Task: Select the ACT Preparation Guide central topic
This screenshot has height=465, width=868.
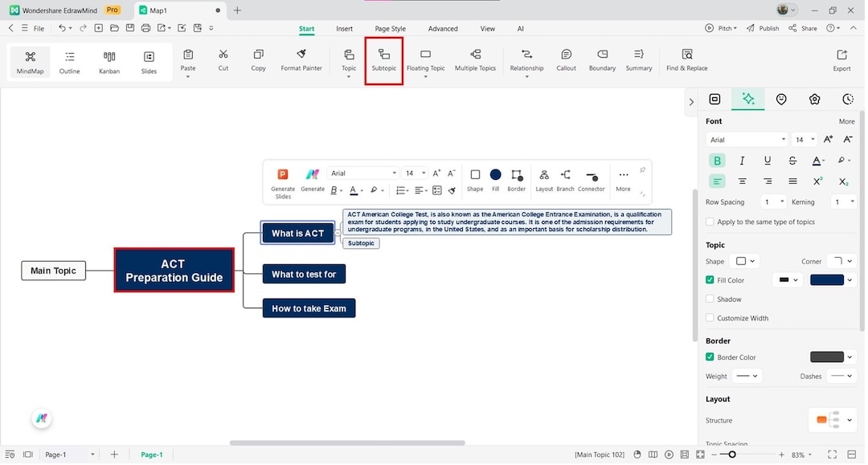Action: coord(174,271)
